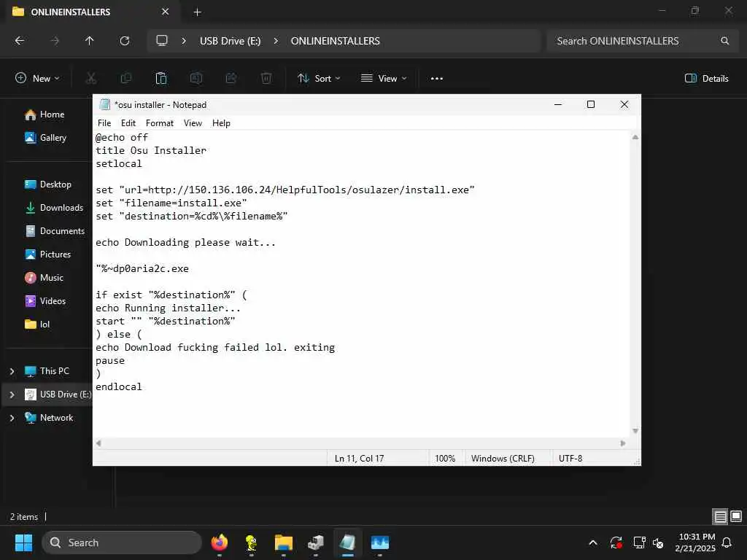Viewport: 747px width, 560px height.
Task: Click ONLINEINSTALLERS breadcrumb
Action: (x=336, y=41)
